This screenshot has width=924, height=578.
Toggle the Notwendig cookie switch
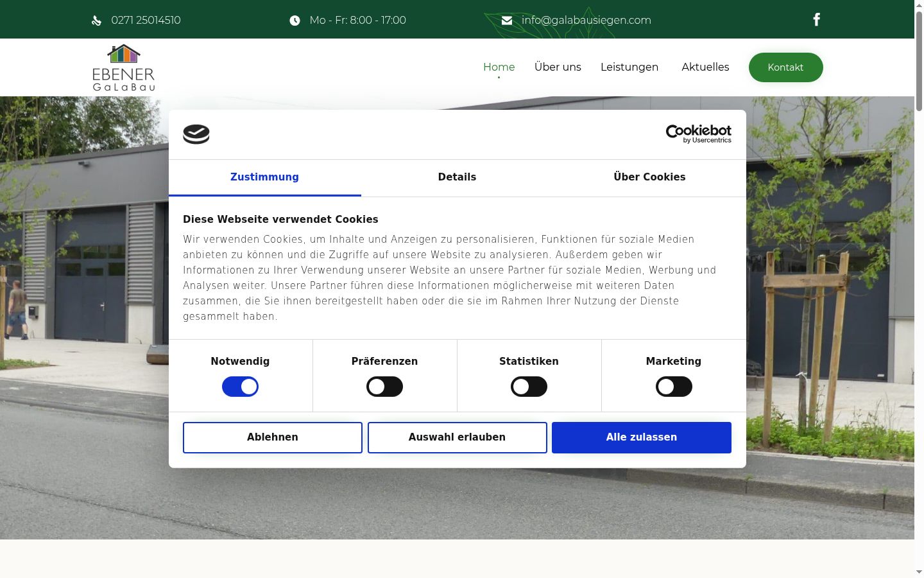(x=240, y=387)
